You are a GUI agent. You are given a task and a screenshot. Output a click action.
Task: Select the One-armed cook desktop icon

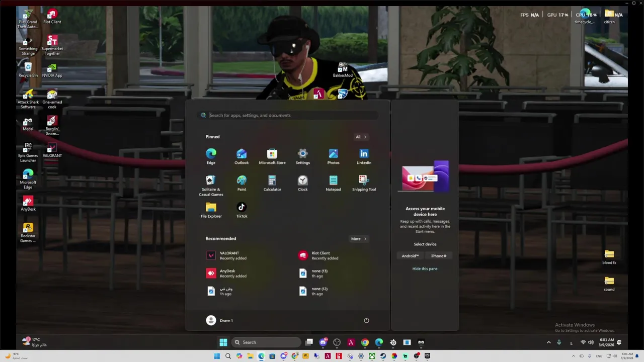click(x=52, y=99)
